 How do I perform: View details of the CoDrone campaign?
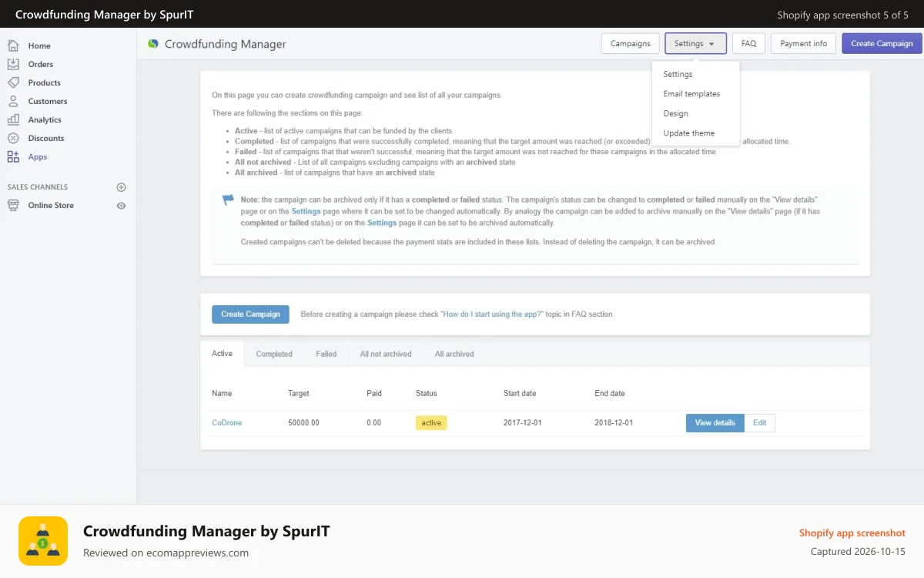[715, 423]
